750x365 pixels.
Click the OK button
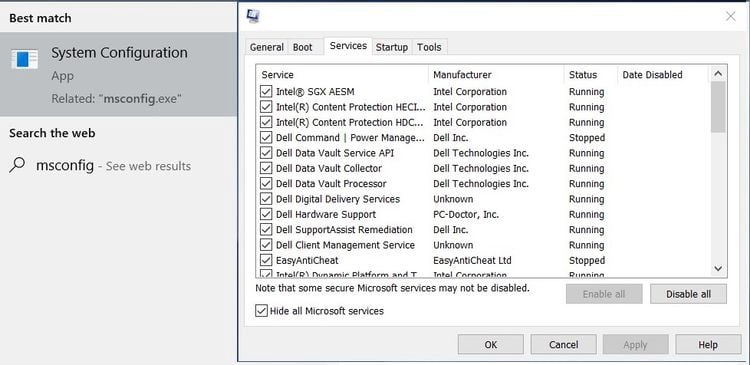(491, 344)
